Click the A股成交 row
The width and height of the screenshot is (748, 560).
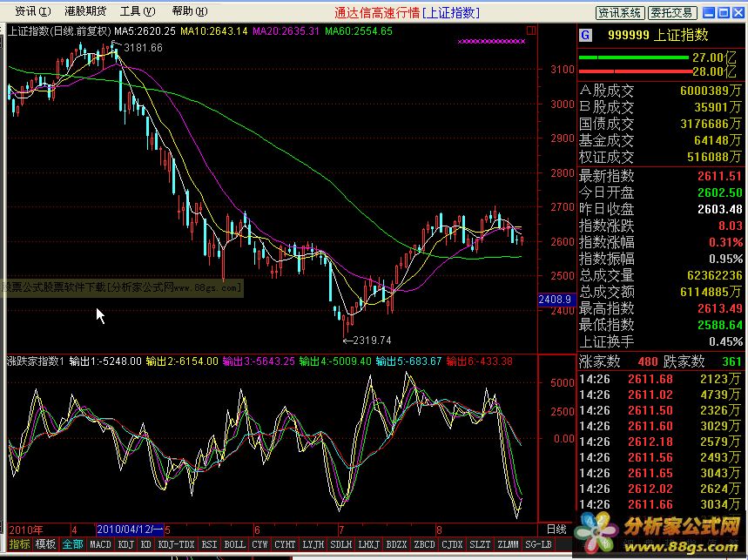(661, 91)
